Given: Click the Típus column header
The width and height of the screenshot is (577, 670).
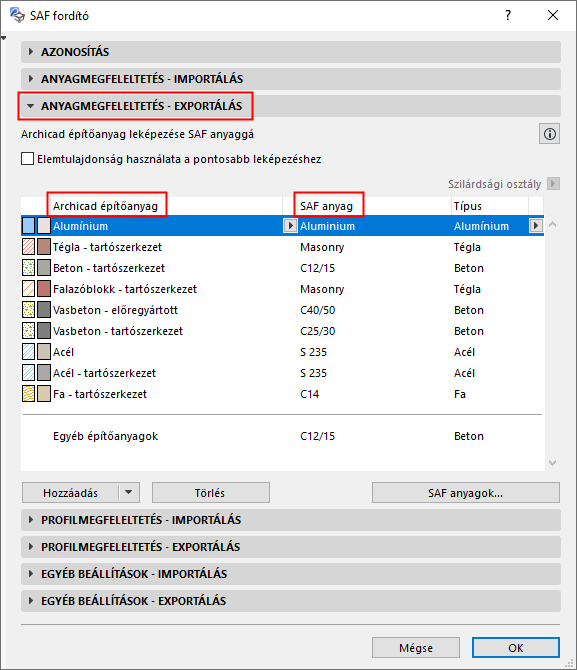Looking at the screenshot, I should point(468,206).
